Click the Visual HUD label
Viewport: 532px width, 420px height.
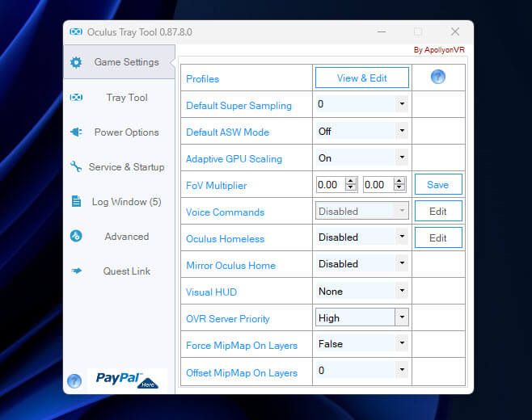click(x=211, y=292)
